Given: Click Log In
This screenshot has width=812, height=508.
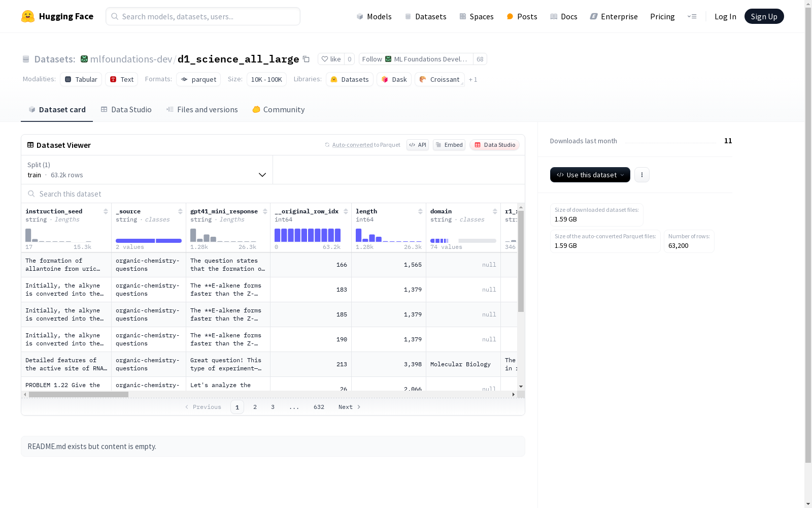Looking at the screenshot, I should point(725,16).
